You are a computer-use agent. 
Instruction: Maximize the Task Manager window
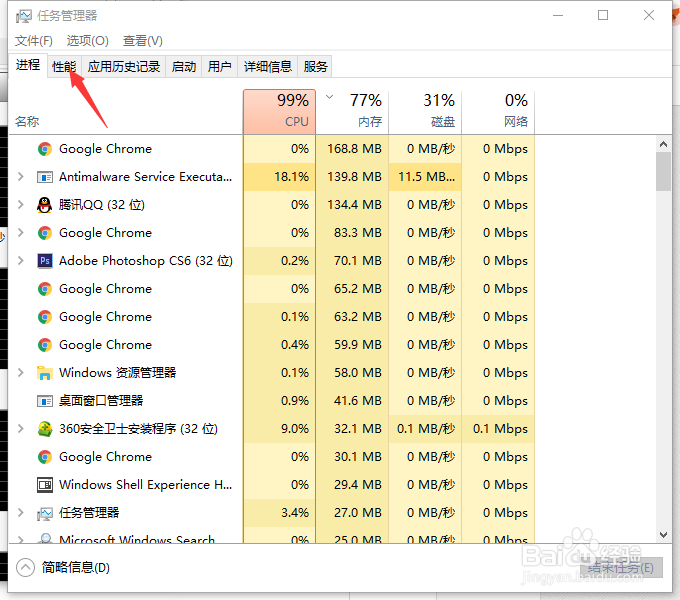pyautogui.click(x=603, y=16)
